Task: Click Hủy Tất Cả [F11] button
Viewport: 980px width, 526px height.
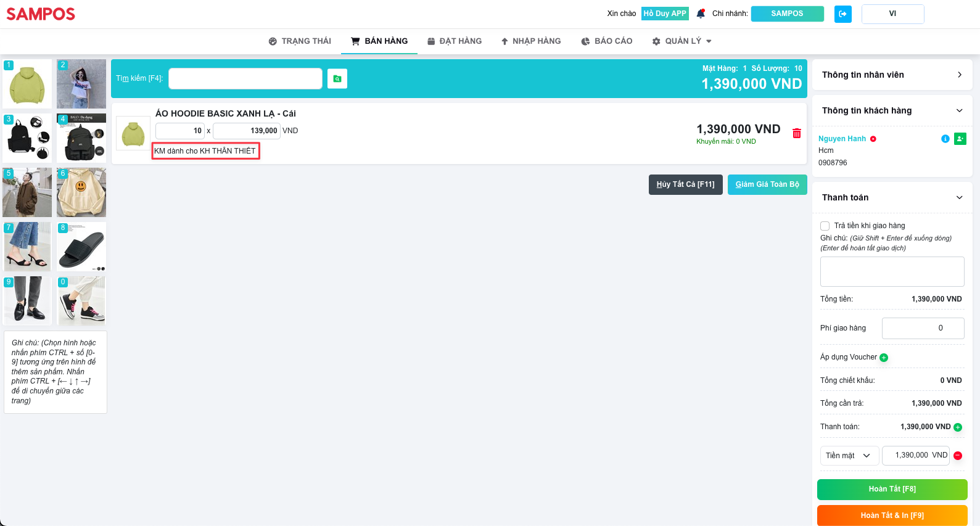Action: tap(686, 184)
